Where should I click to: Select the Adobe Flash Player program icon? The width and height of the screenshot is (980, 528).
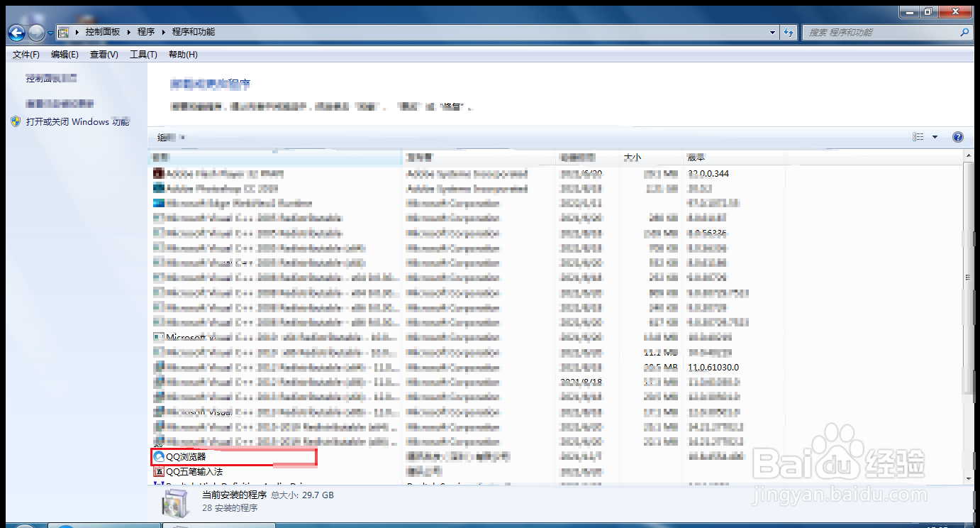click(x=159, y=173)
